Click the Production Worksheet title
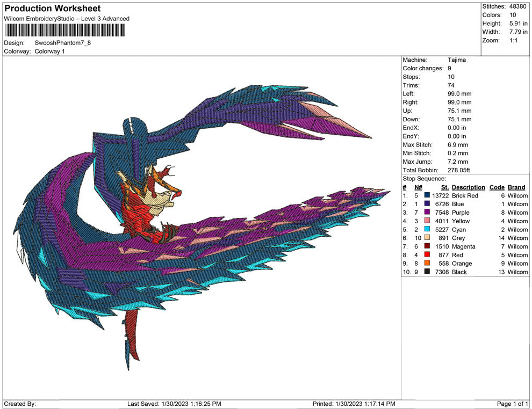Viewport: 532px width, 409px height. pyautogui.click(x=53, y=9)
